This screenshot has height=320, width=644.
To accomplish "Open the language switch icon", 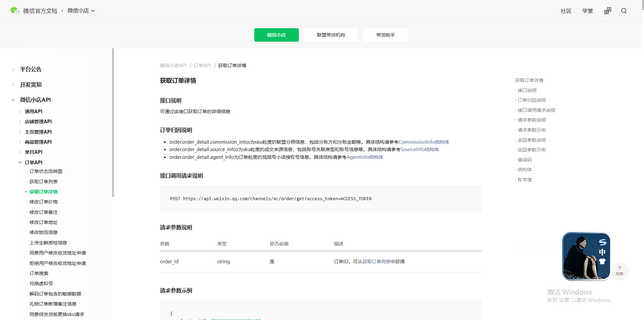I will [608, 11].
